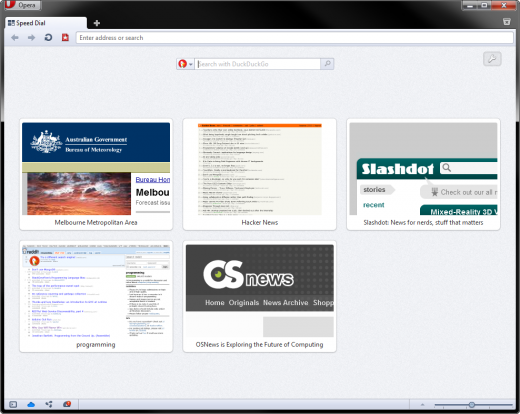Expand view options arrow near zoom slider
The width and height of the screenshot is (520, 414).
tap(422, 405)
